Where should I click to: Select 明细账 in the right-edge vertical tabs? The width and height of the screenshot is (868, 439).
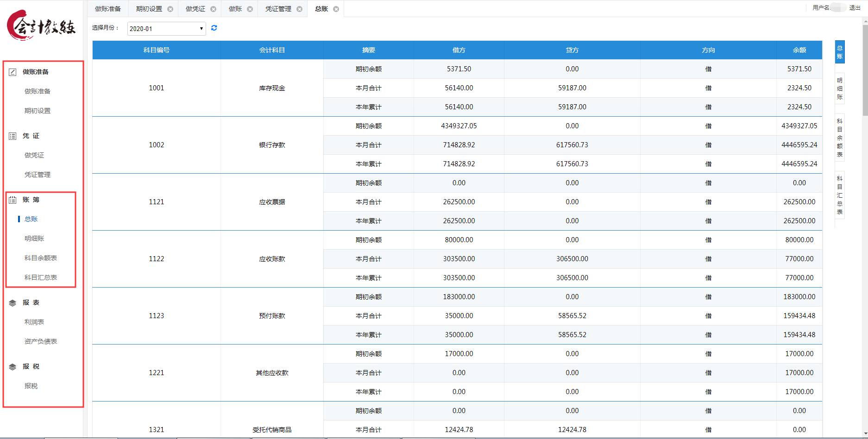[x=840, y=88]
